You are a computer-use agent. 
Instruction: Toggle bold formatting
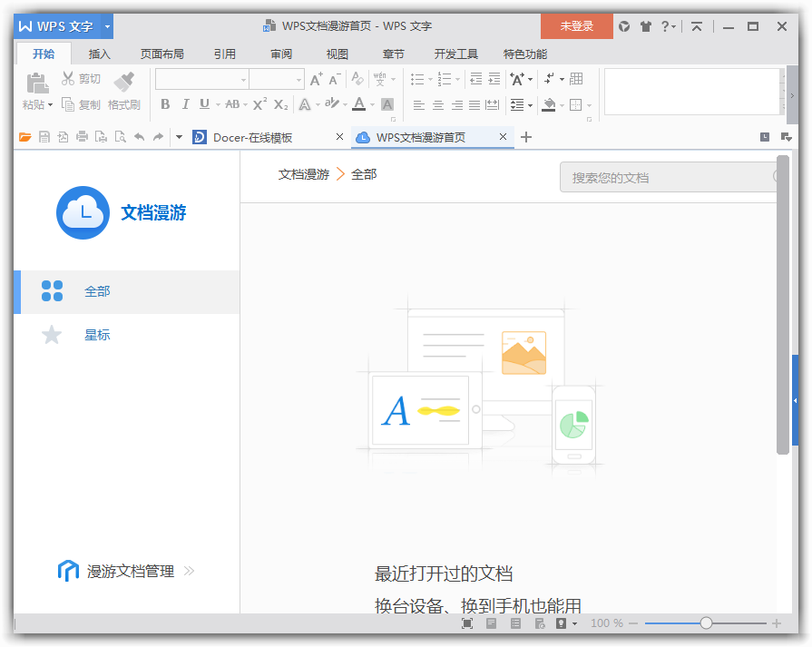tap(165, 105)
